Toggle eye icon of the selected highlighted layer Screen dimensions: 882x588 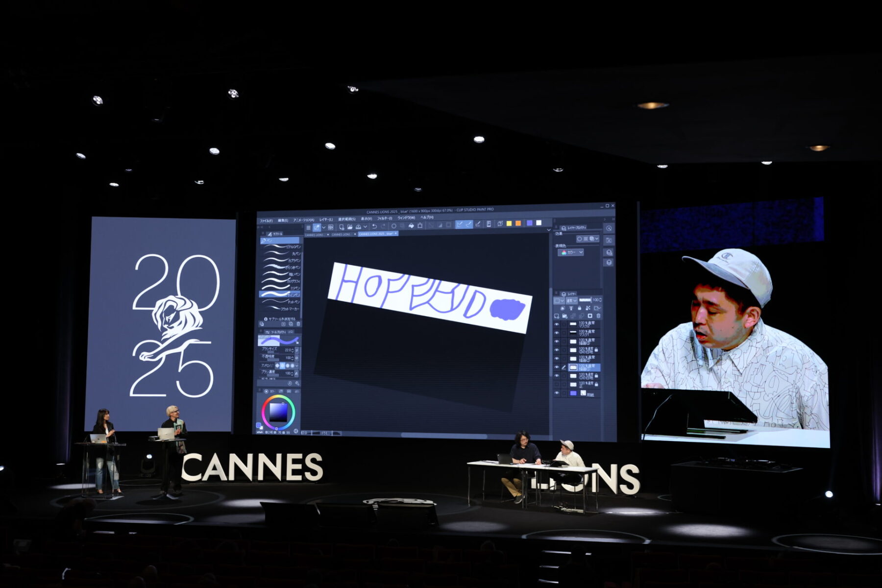pos(557,367)
